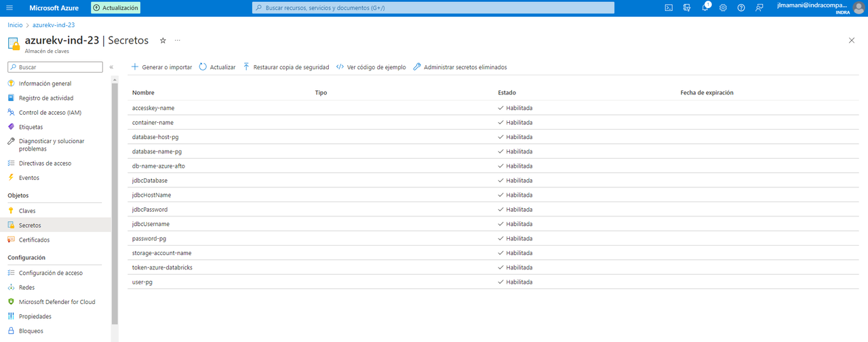868x342 pixels.
Task: Open Etiquetas in the sidebar
Action: coord(31,127)
